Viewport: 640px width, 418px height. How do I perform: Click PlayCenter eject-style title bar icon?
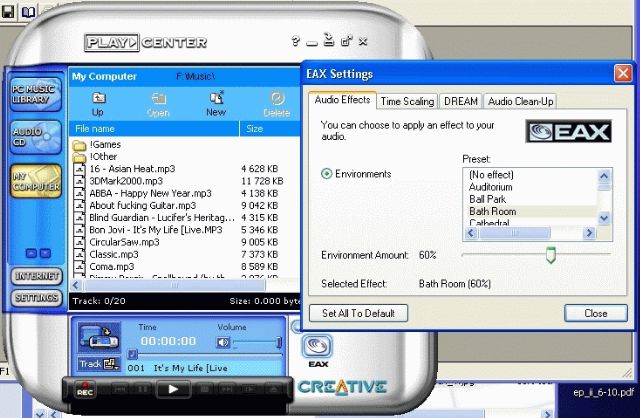(x=329, y=40)
